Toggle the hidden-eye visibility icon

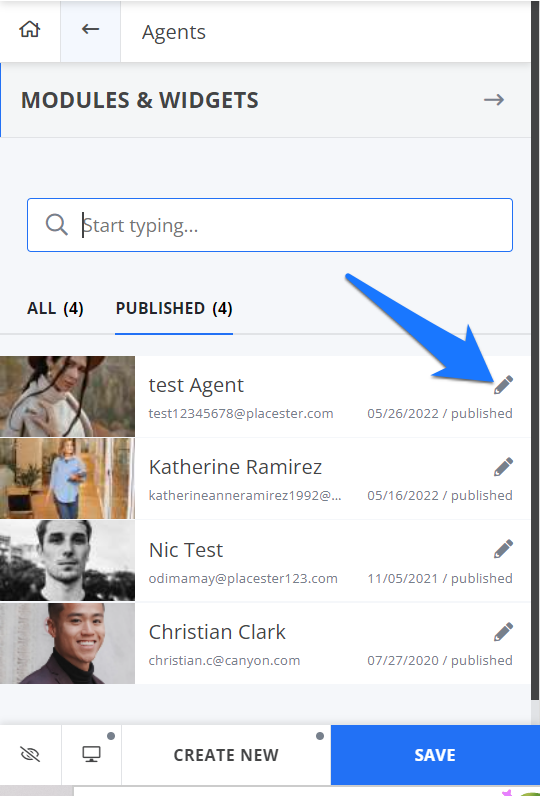pyautogui.click(x=30, y=754)
